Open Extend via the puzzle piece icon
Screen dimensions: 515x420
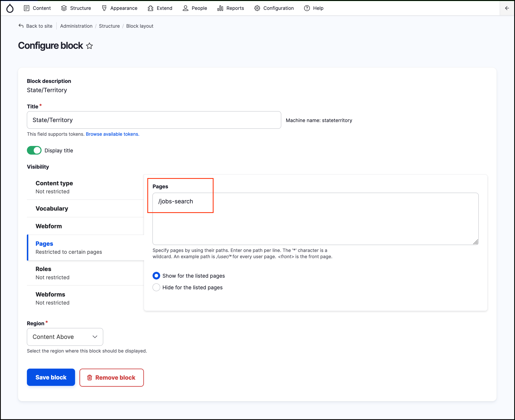[x=150, y=8]
